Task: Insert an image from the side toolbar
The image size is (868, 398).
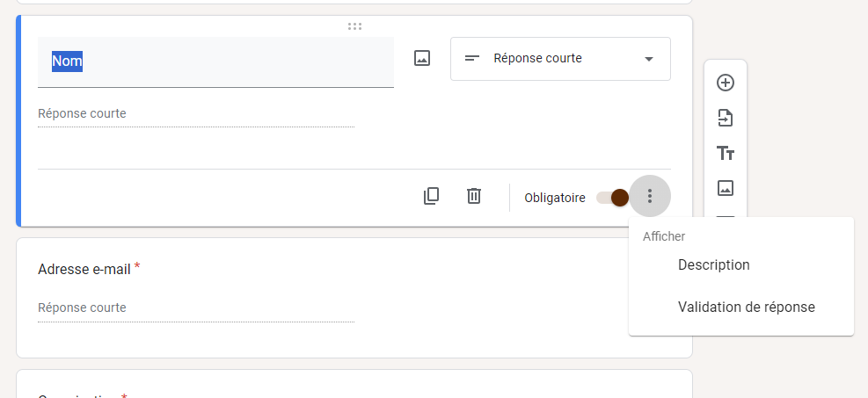Action: pos(726,188)
